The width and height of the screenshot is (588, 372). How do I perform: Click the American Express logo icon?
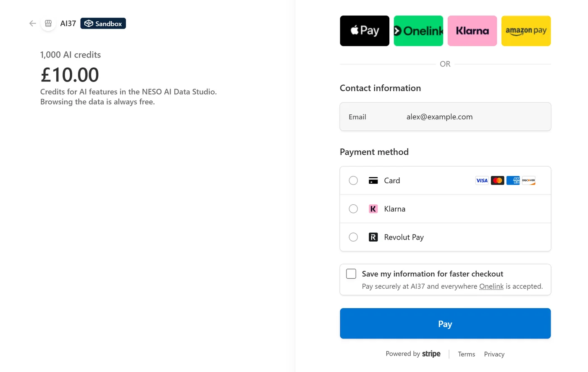pos(513,180)
